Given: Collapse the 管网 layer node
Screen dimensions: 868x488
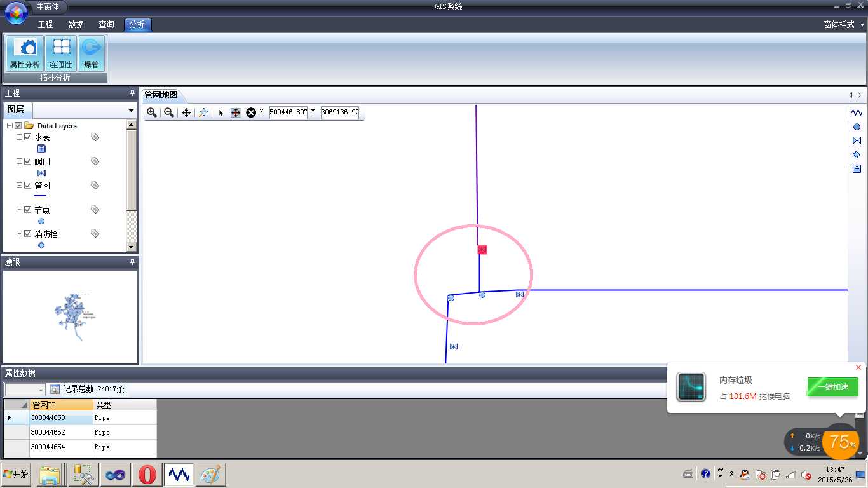Looking at the screenshot, I should click(x=19, y=186).
